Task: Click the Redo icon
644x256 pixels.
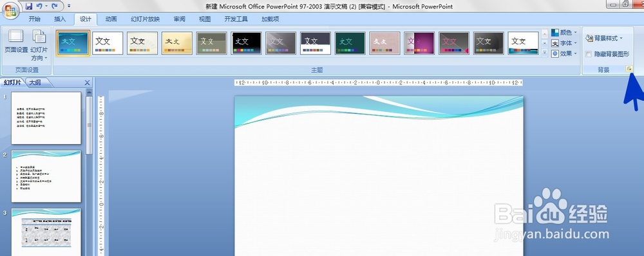Action: (x=55, y=6)
